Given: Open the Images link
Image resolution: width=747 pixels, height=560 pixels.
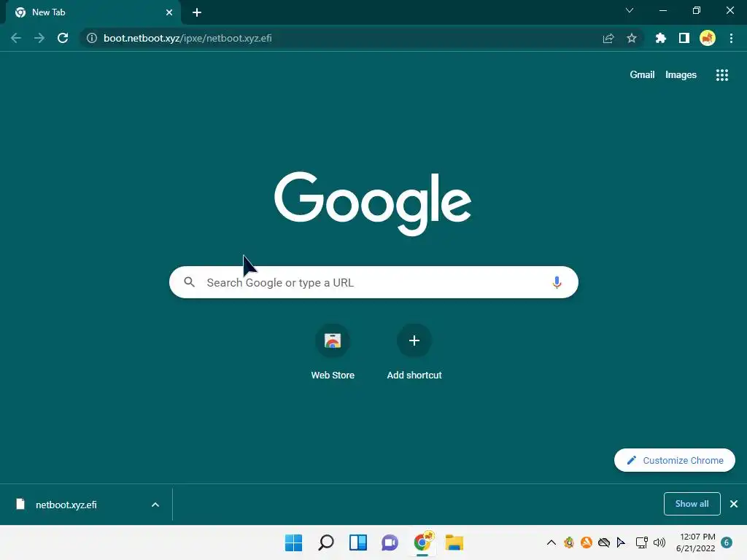Looking at the screenshot, I should click(x=681, y=75).
